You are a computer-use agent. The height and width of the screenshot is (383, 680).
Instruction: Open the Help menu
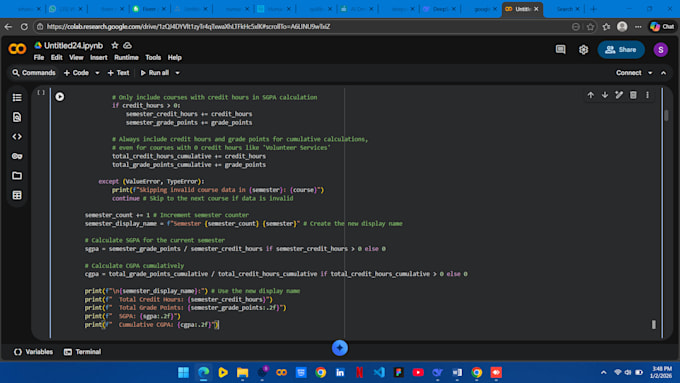point(174,57)
